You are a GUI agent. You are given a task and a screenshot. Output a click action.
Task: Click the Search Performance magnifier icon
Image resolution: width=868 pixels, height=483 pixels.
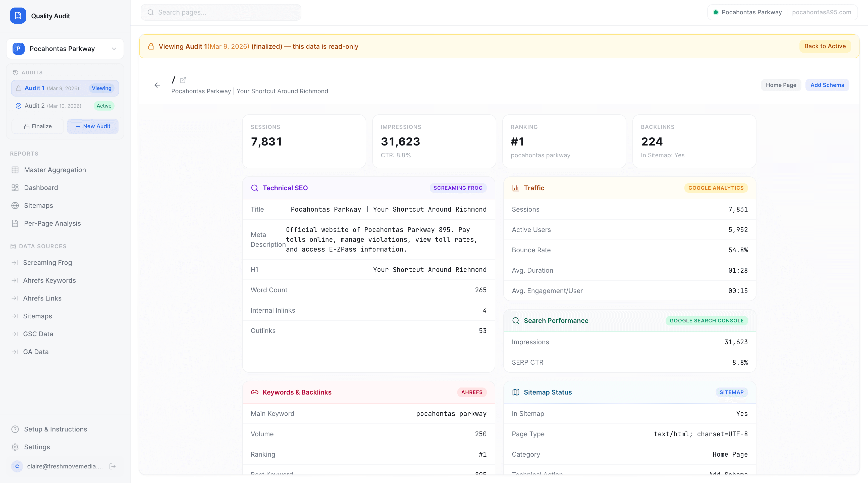(x=516, y=321)
